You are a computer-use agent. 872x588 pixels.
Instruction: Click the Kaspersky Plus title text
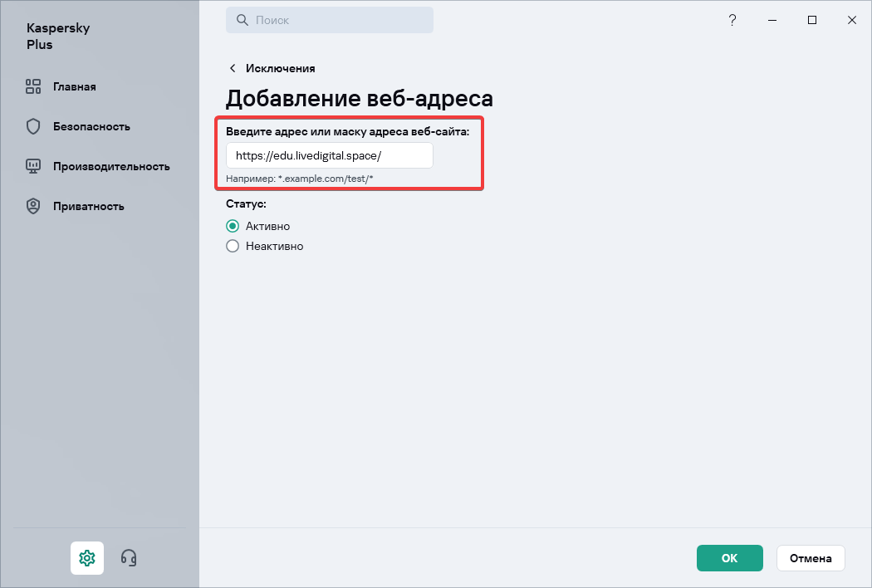tap(58, 37)
